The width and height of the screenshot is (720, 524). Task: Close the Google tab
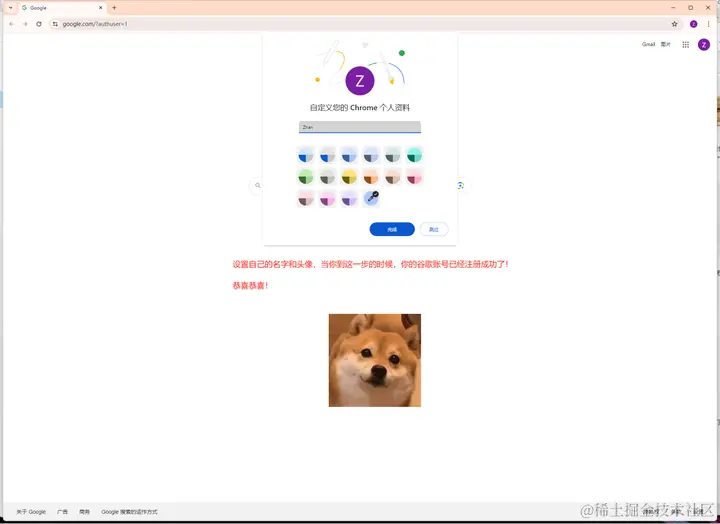[101, 8]
